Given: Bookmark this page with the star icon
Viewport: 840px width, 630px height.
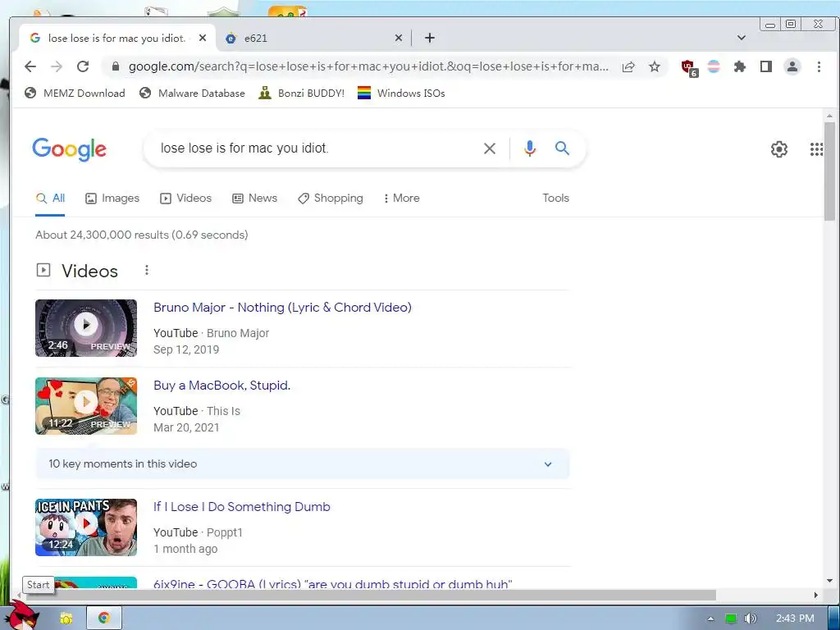Looking at the screenshot, I should [654, 66].
